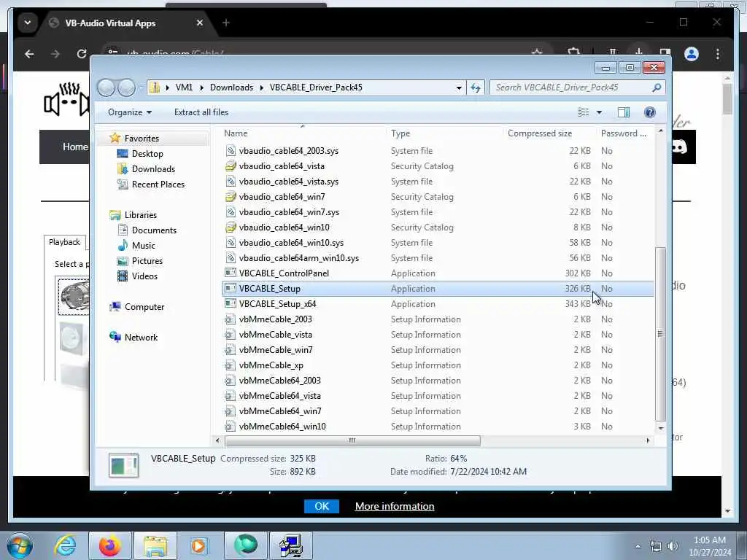747x560 pixels.
Task: Click the refresh button beside address bar
Action: (x=476, y=87)
